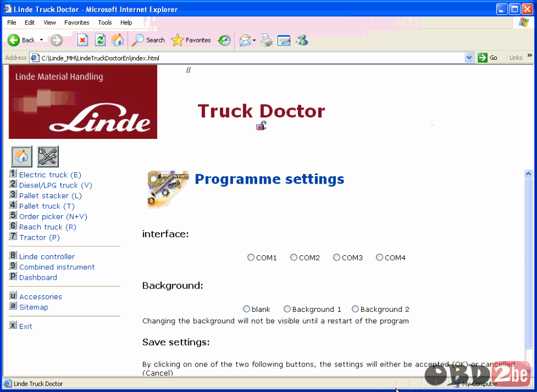Click the Mail envelope icon
This screenshot has height=392, width=537.
pos(245,41)
